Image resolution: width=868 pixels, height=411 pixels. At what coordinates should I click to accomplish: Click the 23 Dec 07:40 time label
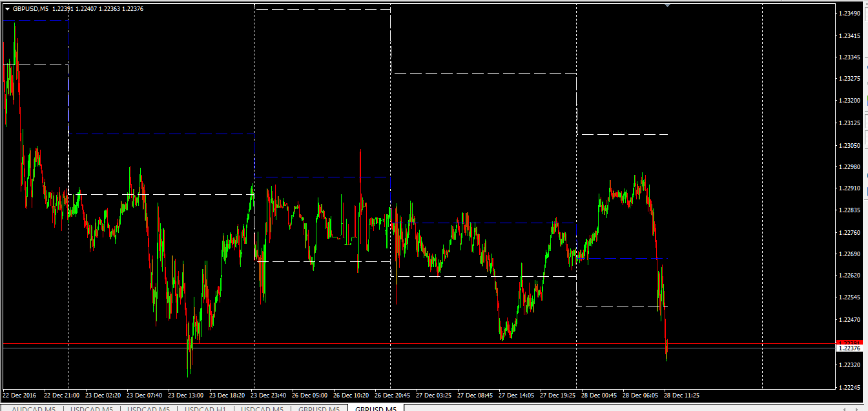[145, 395]
